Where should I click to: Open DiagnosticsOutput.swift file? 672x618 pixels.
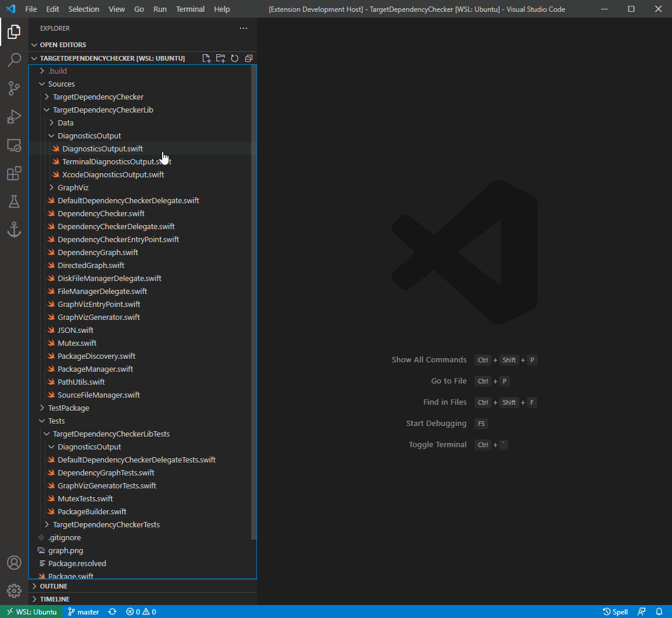click(143, 148)
